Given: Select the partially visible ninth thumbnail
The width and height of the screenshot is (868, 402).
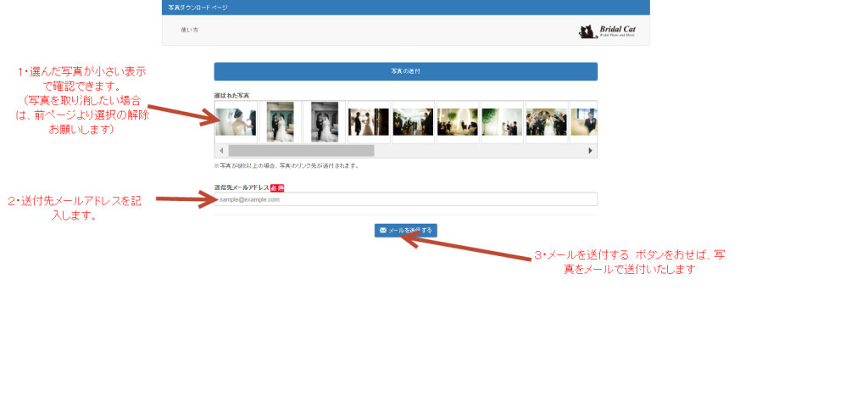Looking at the screenshot, I should pos(583,122).
